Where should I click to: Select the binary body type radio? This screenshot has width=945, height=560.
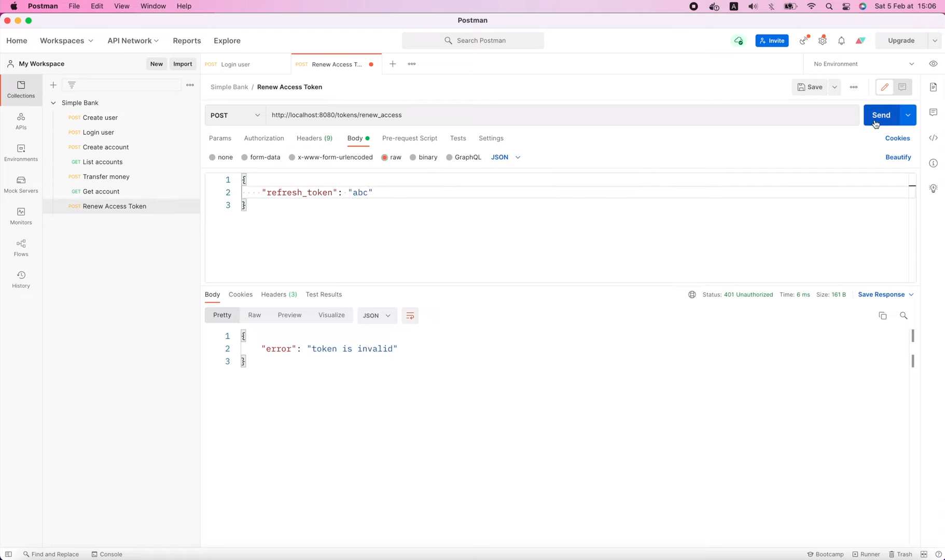(x=413, y=157)
